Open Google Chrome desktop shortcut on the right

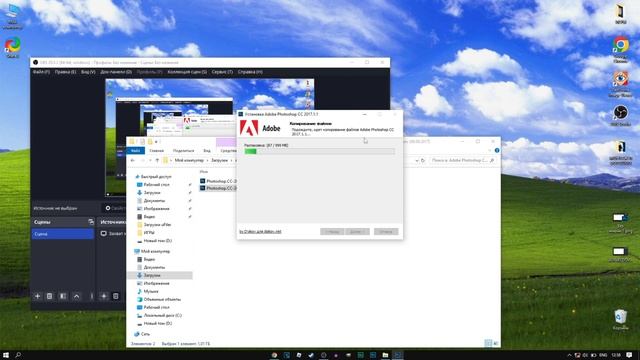(620, 49)
